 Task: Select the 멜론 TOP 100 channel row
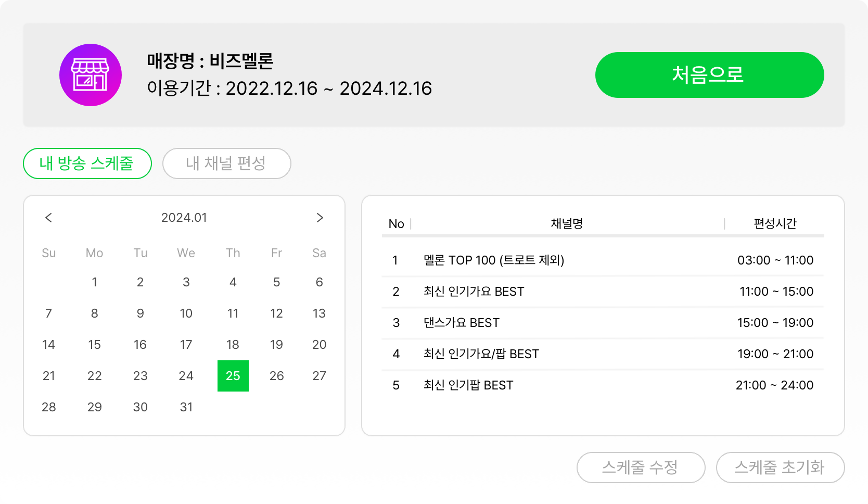point(603,260)
